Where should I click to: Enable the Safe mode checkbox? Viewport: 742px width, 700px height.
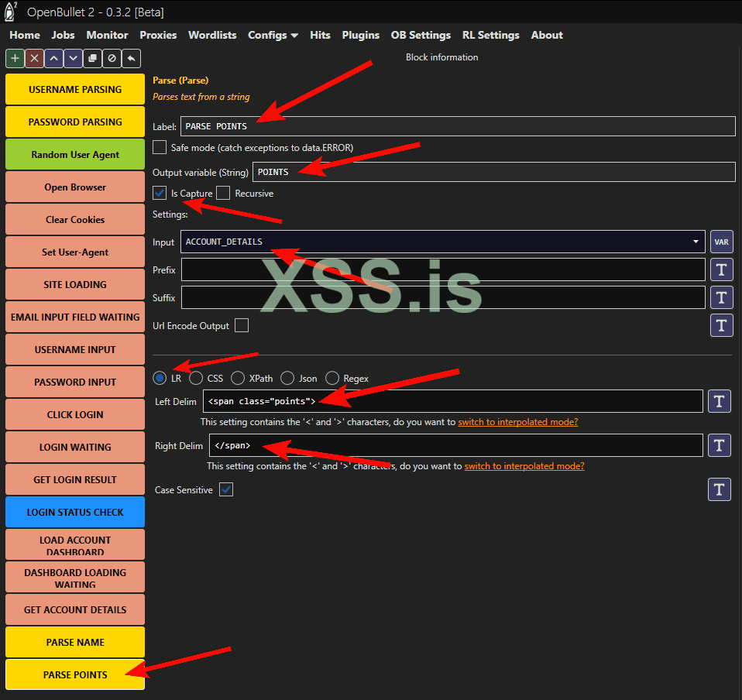coord(160,147)
